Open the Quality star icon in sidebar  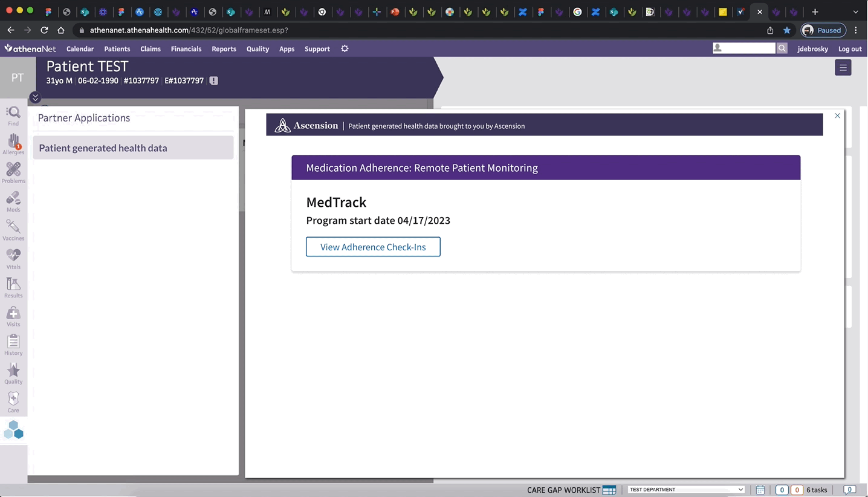coord(13,374)
